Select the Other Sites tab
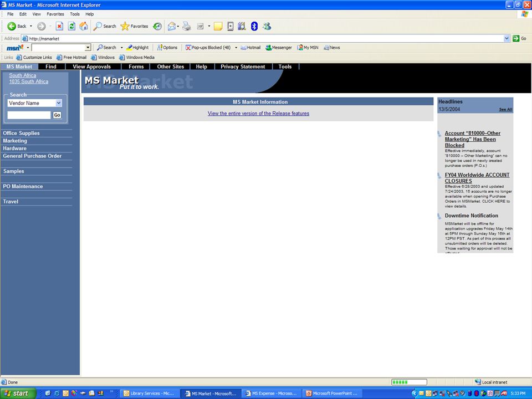 click(170, 66)
